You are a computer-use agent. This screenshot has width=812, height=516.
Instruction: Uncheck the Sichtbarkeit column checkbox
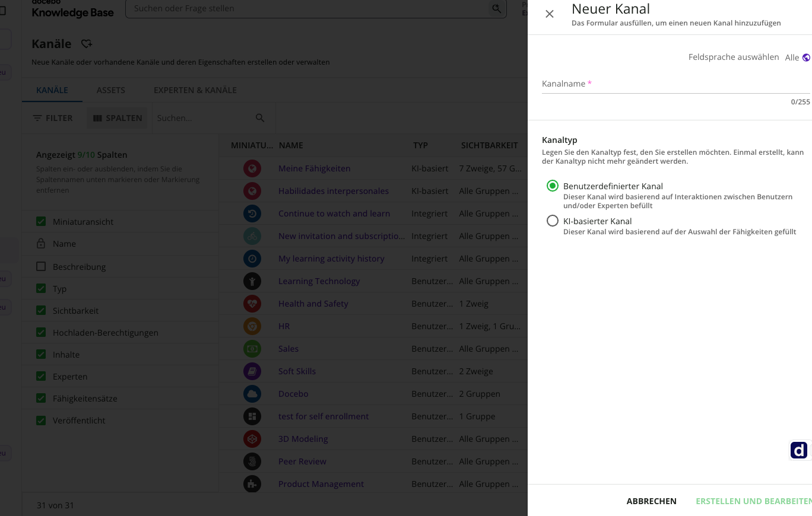(41, 310)
